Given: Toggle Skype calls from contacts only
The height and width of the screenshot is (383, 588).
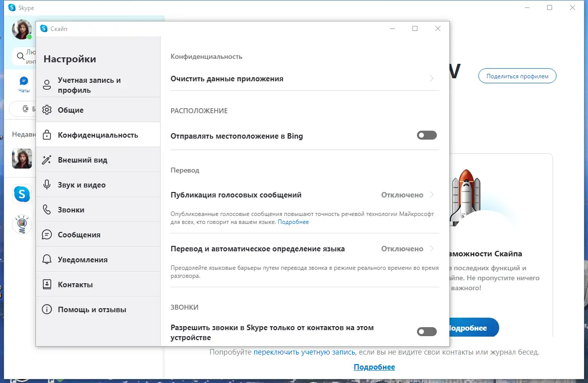Looking at the screenshot, I should pos(426,331).
